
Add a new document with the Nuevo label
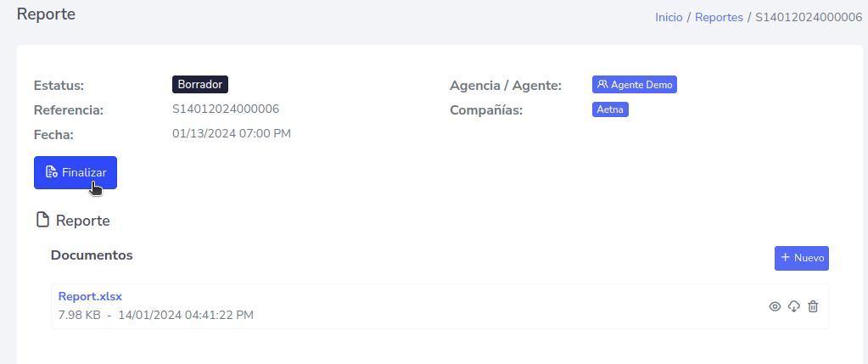pyautogui.click(x=809, y=258)
